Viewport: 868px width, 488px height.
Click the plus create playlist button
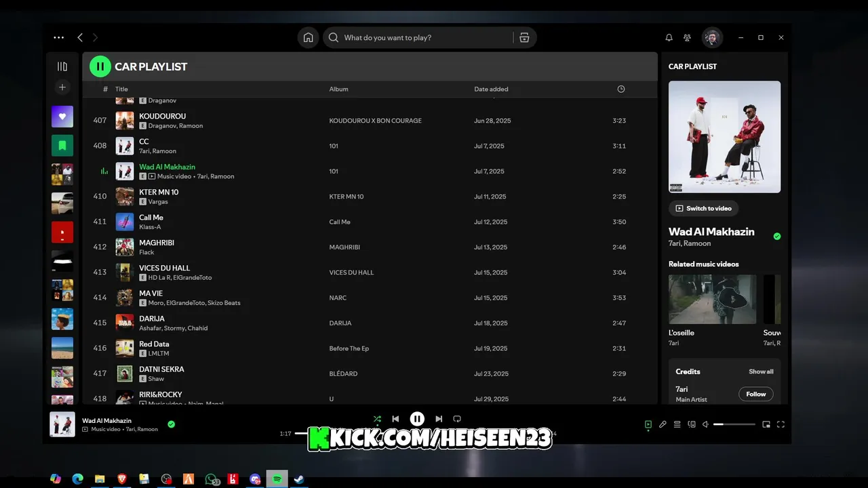coord(62,87)
